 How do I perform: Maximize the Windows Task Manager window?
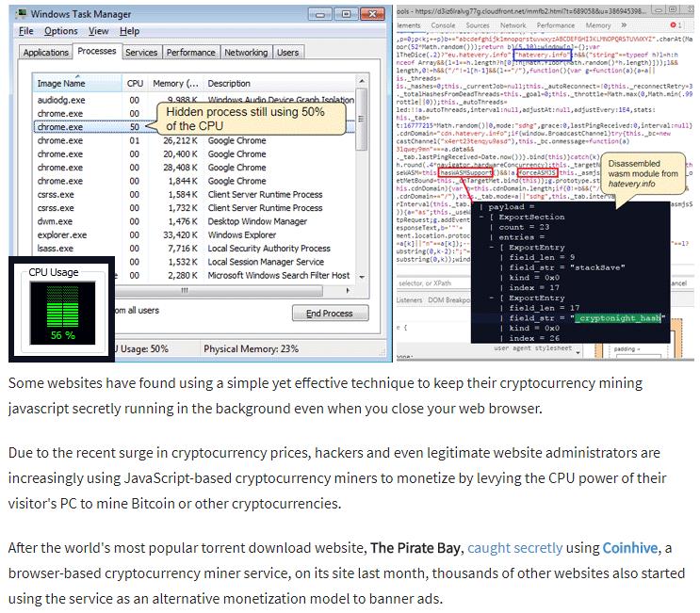(x=346, y=14)
